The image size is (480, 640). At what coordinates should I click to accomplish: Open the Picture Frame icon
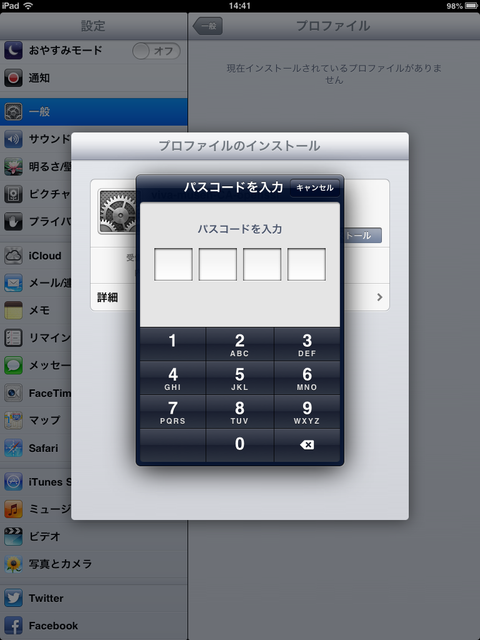click(x=13, y=194)
